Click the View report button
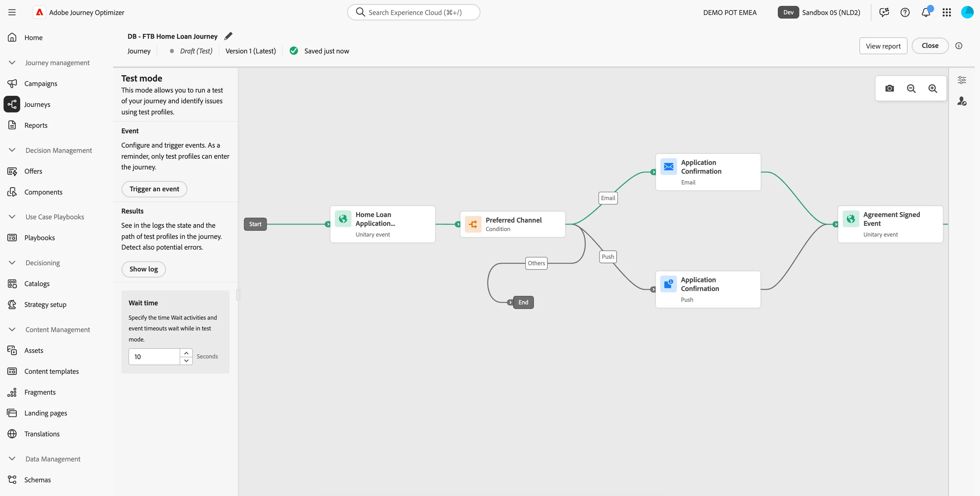This screenshot has width=980, height=496. tap(883, 46)
